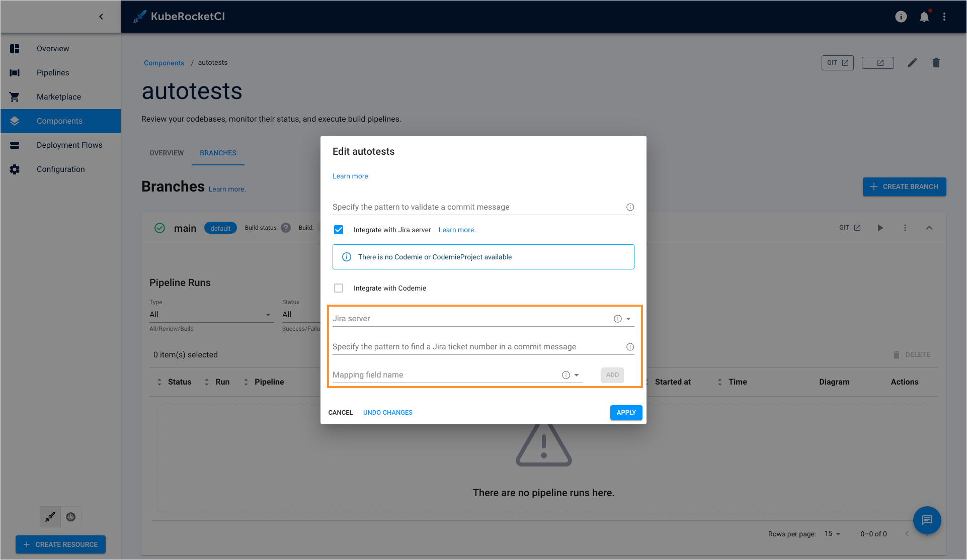
Task: Click the edit pencil icon top right
Action: click(x=912, y=63)
